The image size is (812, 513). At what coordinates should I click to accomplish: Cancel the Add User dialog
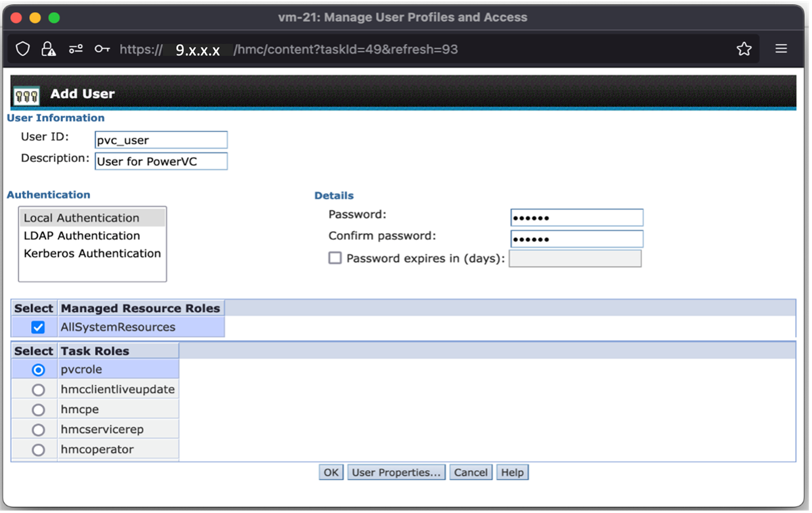471,472
